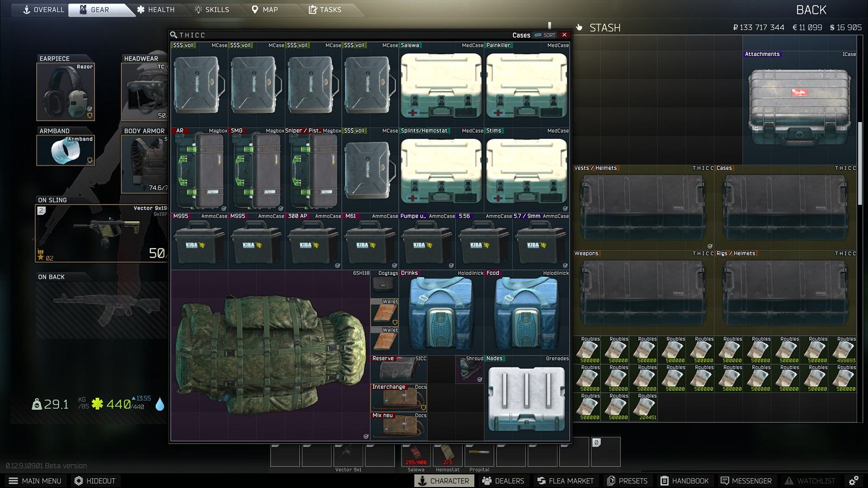This screenshot has width=868, height=488.
Task: Select the Shroud item
Action: [470, 369]
